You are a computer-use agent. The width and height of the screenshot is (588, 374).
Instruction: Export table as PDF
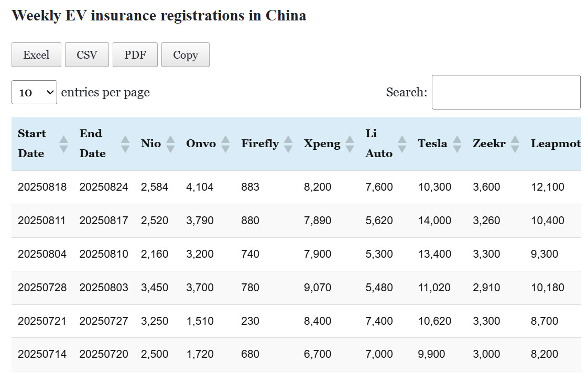pos(135,55)
